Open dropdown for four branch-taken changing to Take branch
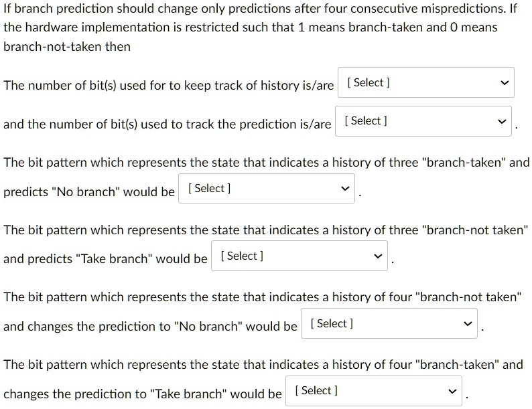The width and height of the screenshot is (532, 409). (374, 391)
